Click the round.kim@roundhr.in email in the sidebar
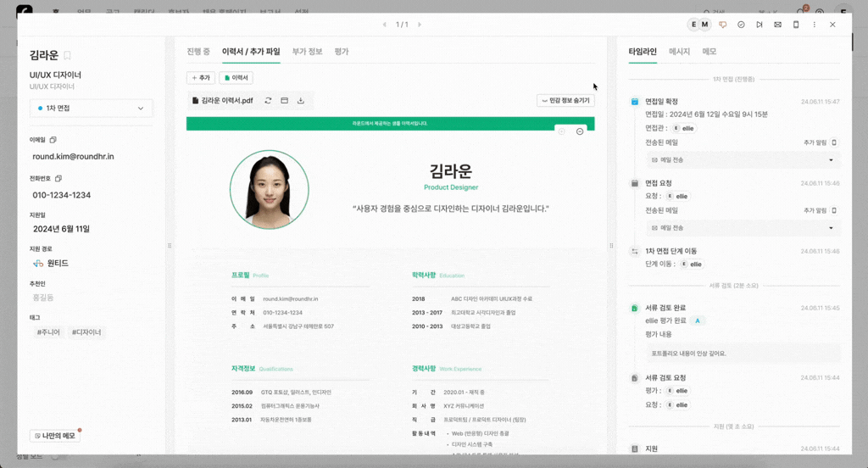Viewport: 868px width, 468px height. coord(73,157)
